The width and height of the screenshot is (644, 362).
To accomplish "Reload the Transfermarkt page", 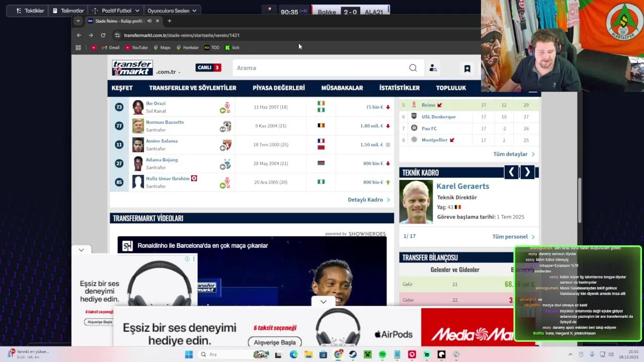I will tap(103, 35).
